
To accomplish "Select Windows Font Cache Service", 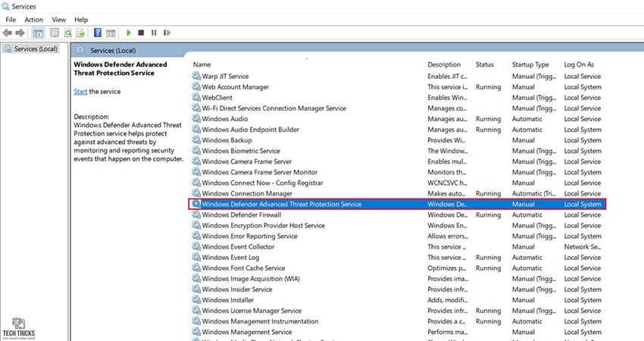I will [x=243, y=267].
